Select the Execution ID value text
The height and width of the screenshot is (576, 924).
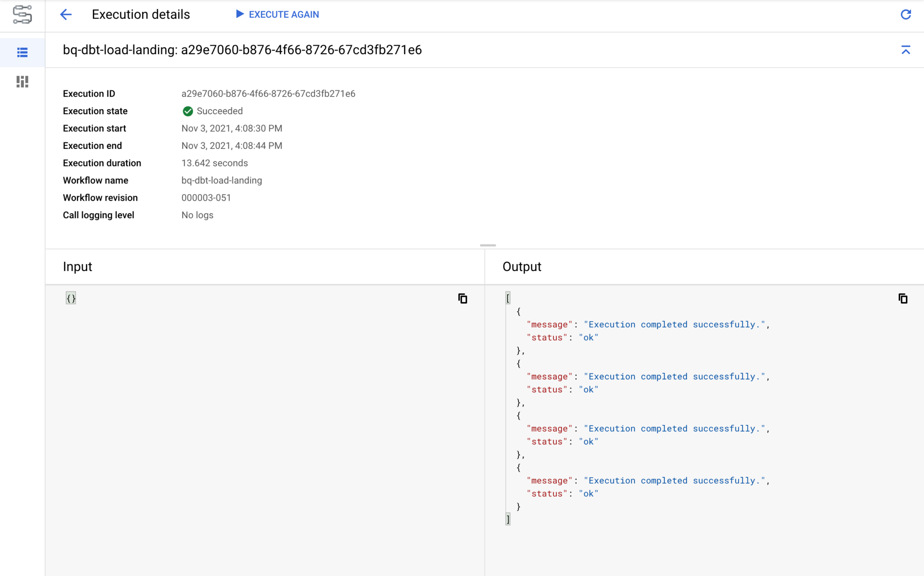coord(268,93)
